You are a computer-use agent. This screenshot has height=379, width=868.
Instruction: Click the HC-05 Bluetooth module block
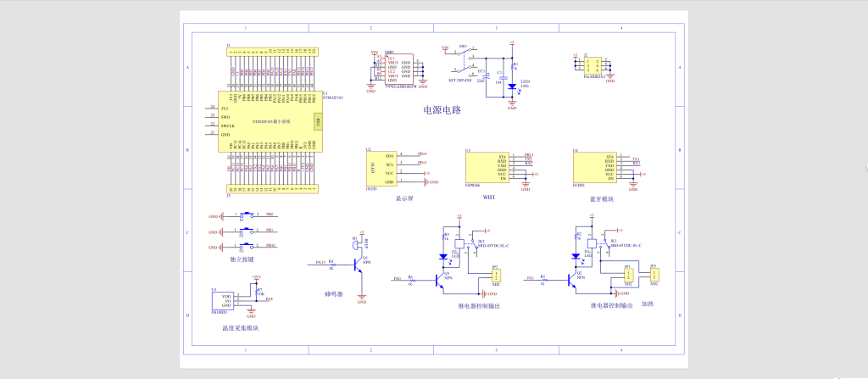coord(594,168)
